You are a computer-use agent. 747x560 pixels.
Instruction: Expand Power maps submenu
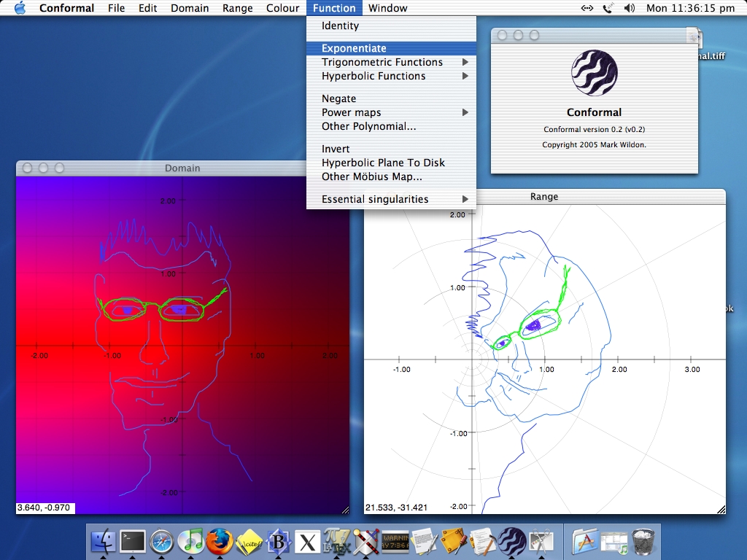pos(391,112)
